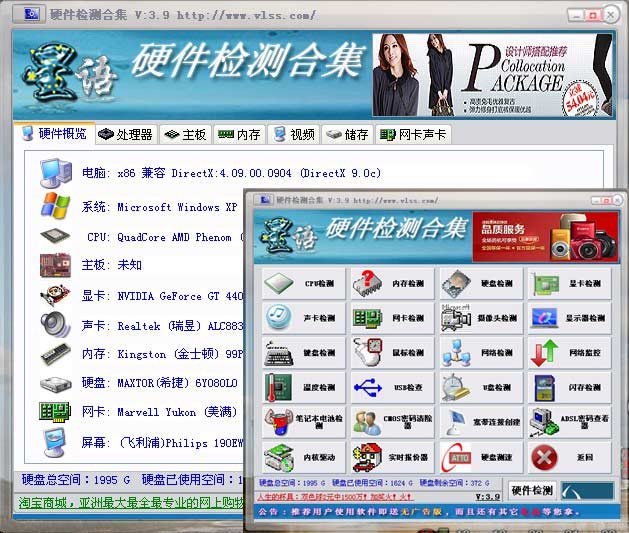Open the camera 品质服务 banner ad
Screen dimensions: 629x533
[x=545, y=237]
